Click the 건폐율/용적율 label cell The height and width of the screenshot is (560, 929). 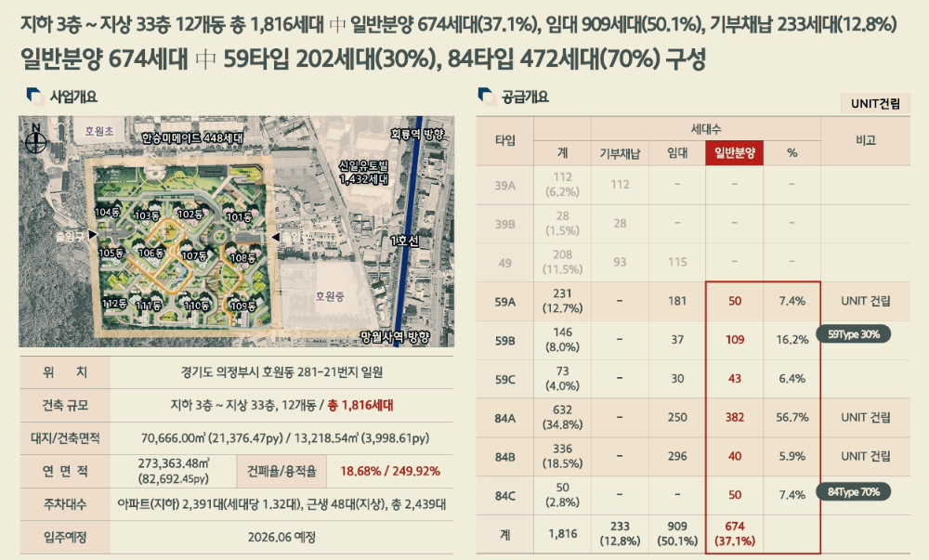coord(281,471)
